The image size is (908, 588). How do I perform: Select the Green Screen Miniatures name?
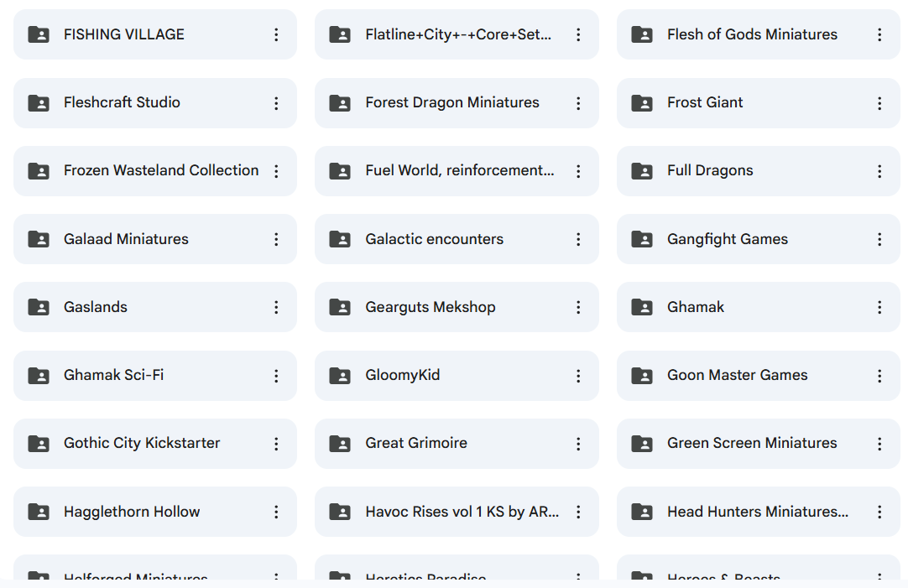[752, 443]
